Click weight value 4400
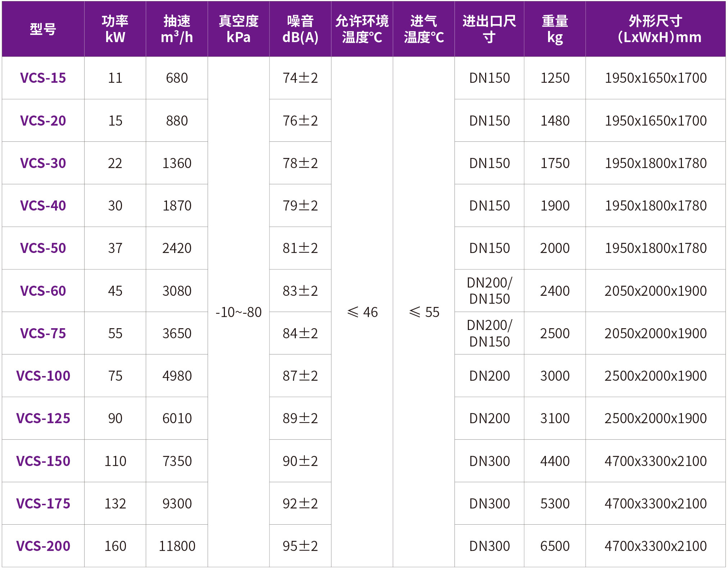 (x=555, y=461)
